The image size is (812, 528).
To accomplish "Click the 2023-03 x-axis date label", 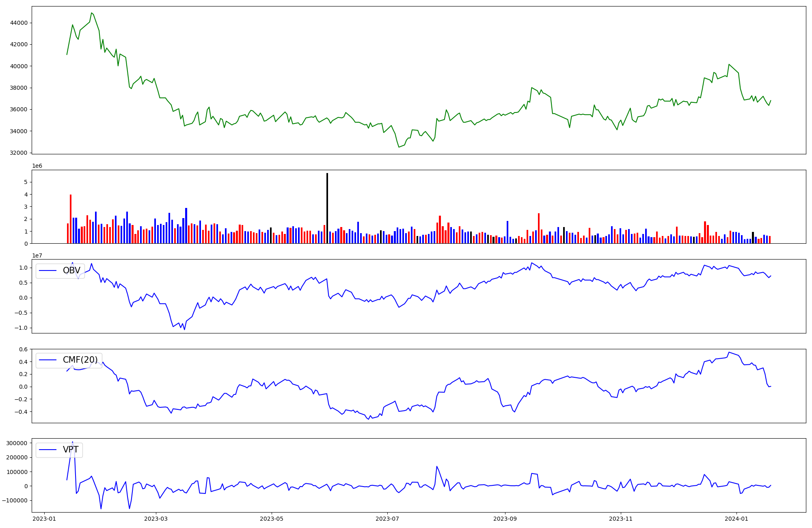I will click(x=156, y=519).
